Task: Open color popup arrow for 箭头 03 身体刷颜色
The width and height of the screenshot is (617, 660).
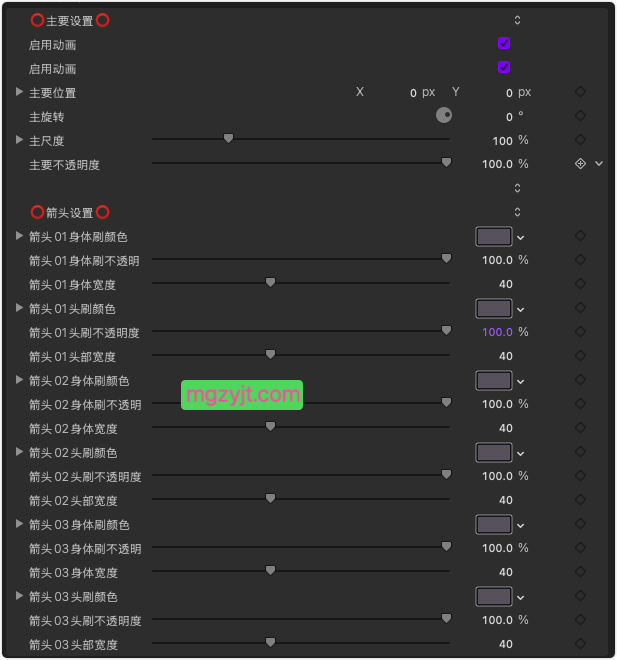Action: point(521,526)
